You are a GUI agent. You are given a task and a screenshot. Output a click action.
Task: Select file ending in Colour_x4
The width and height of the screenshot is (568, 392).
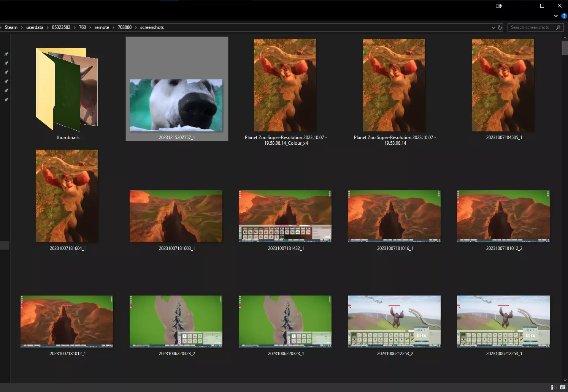tap(285, 85)
